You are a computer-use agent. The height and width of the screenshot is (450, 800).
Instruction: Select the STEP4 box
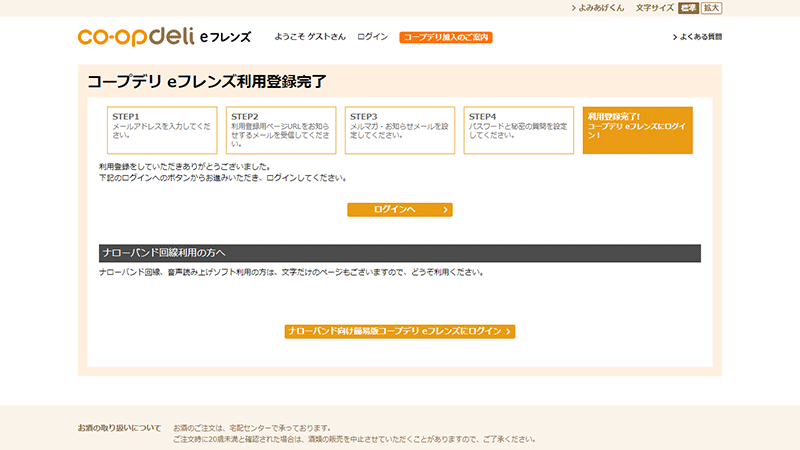[x=519, y=130]
